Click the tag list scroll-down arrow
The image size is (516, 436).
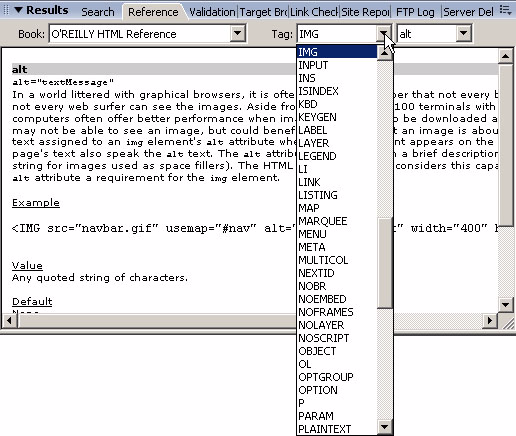pos(385,427)
